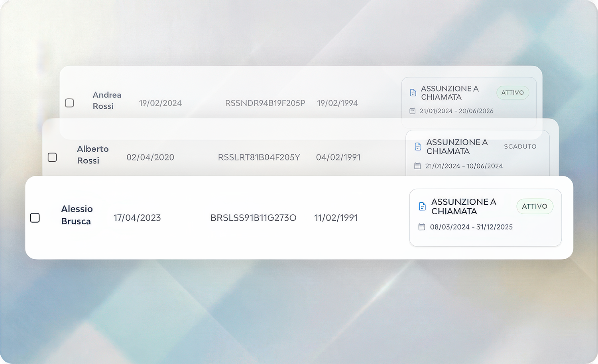This screenshot has width=598, height=364.
Task: Open the employee name Andrea Rossi
Action: tap(106, 100)
